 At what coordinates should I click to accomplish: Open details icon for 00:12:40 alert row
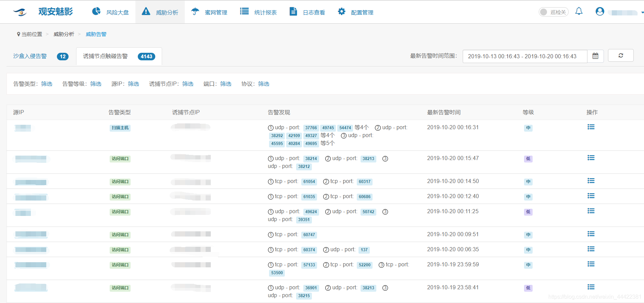point(591,196)
